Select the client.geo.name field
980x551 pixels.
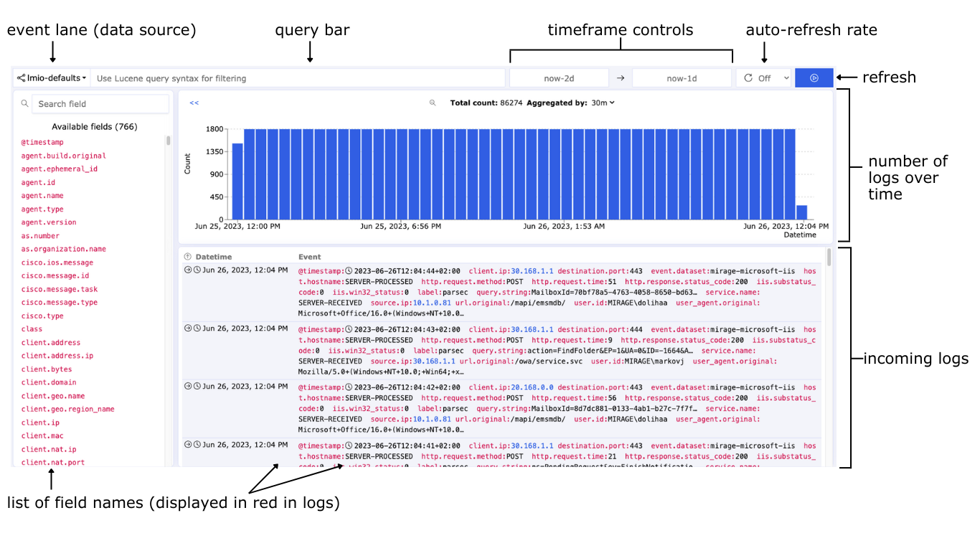pos(53,396)
